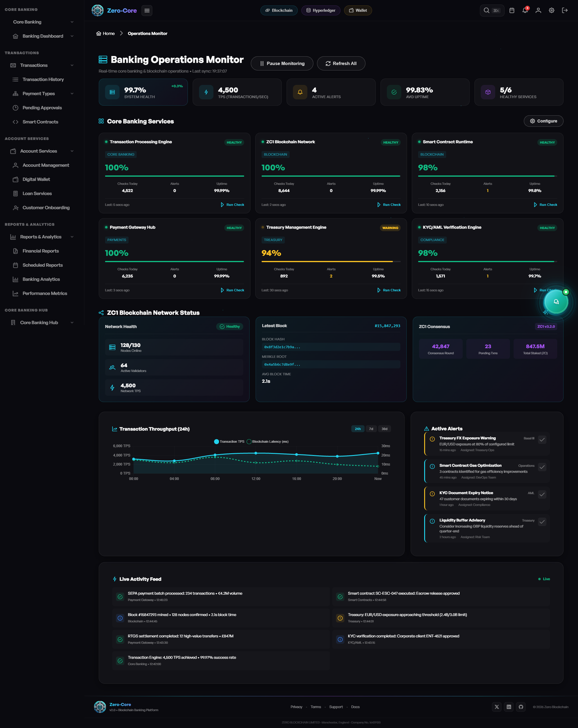Check off KYC Document Expiry Notice alert
Screen dimensions: 578x728
(x=542, y=494)
